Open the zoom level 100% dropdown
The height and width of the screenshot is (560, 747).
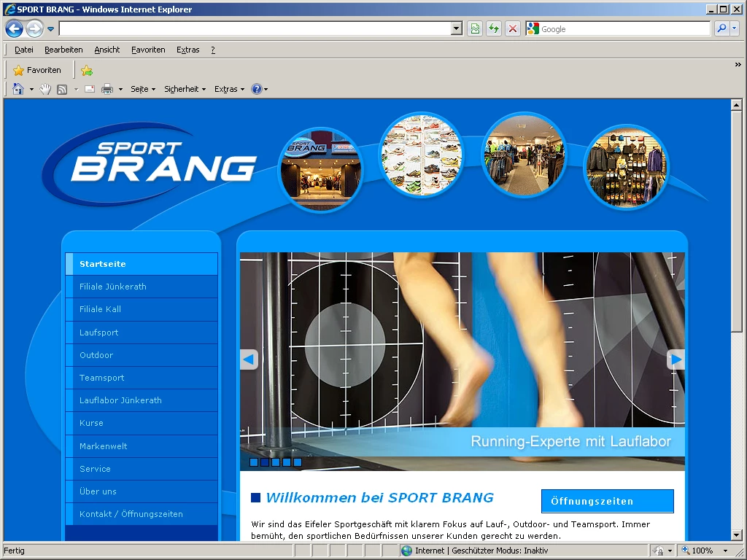point(725,551)
